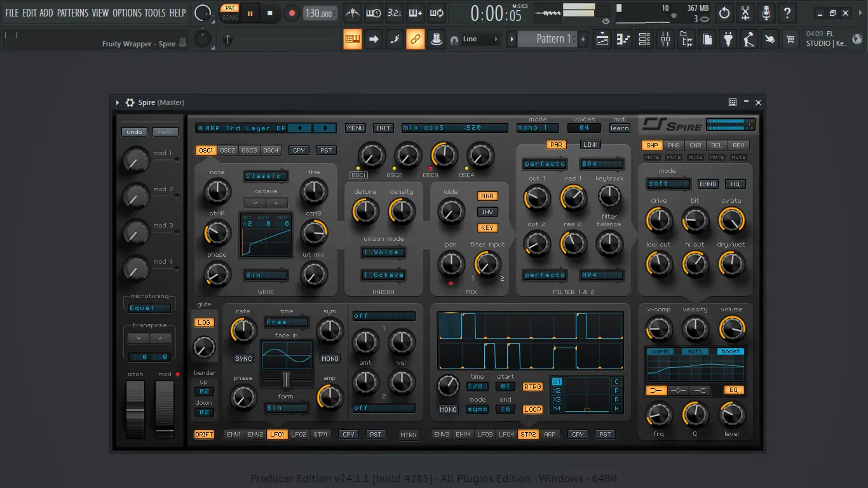Toggle the link (chain) snap icon

[415, 39]
